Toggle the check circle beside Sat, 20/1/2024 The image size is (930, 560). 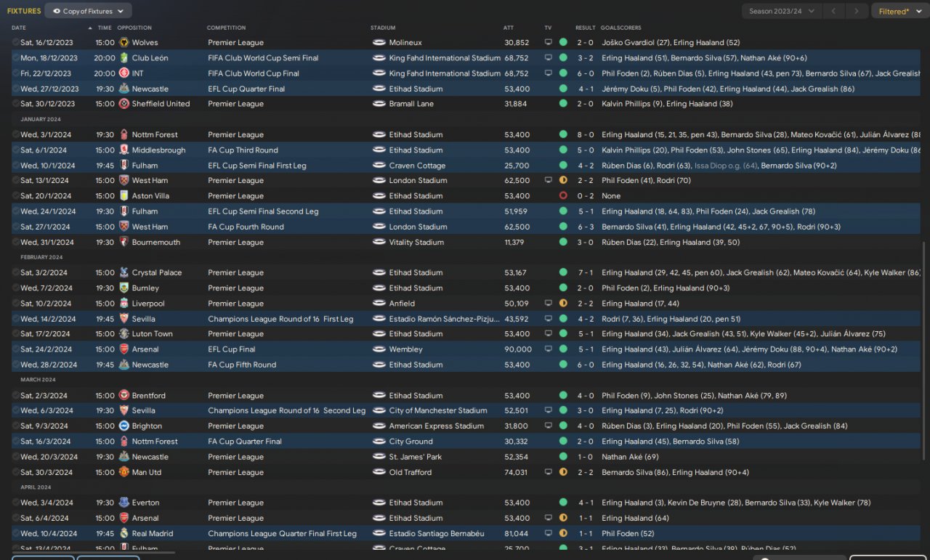pos(16,196)
